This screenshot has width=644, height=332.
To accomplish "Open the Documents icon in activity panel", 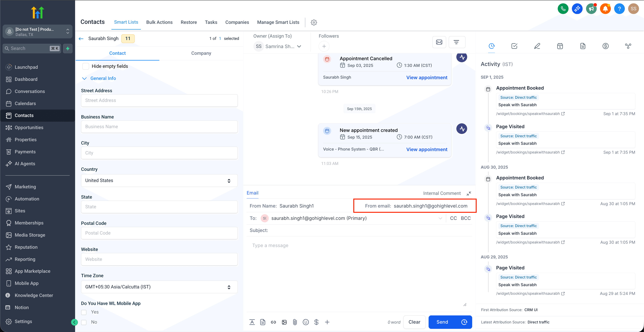I will (583, 46).
